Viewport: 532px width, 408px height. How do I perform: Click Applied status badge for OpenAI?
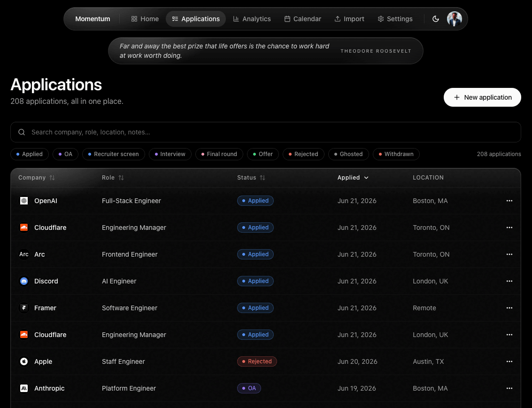(255, 201)
